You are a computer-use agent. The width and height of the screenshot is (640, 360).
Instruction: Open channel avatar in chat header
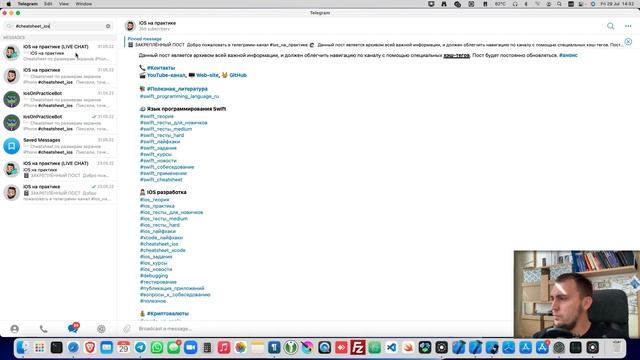pyautogui.click(x=130, y=26)
